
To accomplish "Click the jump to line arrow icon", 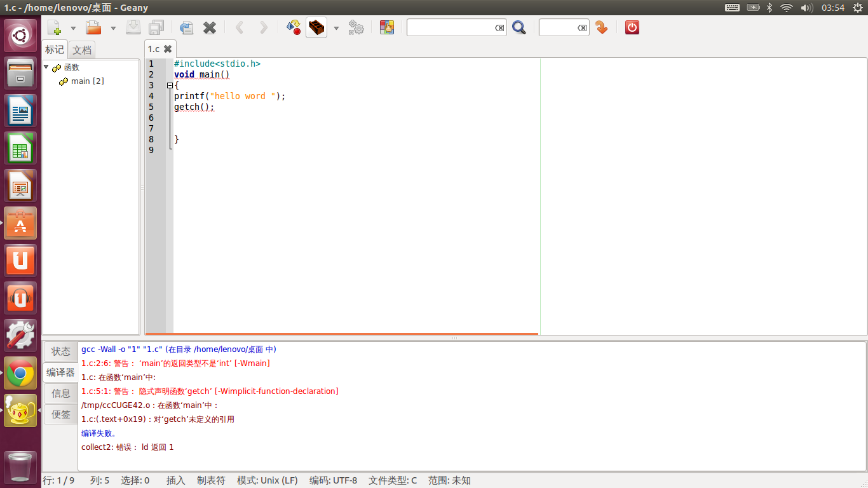I will (x=601, y=28).
